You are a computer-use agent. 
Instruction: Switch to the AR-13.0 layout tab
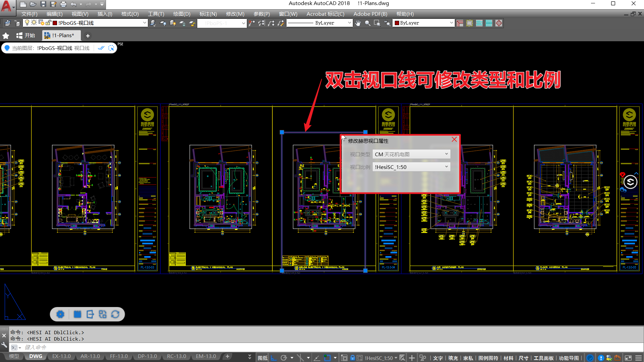tap(90, 356)
